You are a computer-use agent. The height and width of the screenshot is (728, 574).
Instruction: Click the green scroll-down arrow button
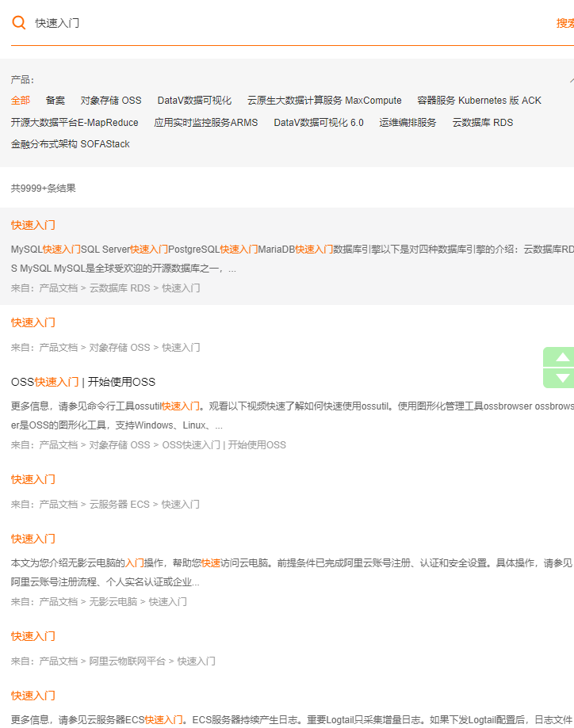point(559,378)
